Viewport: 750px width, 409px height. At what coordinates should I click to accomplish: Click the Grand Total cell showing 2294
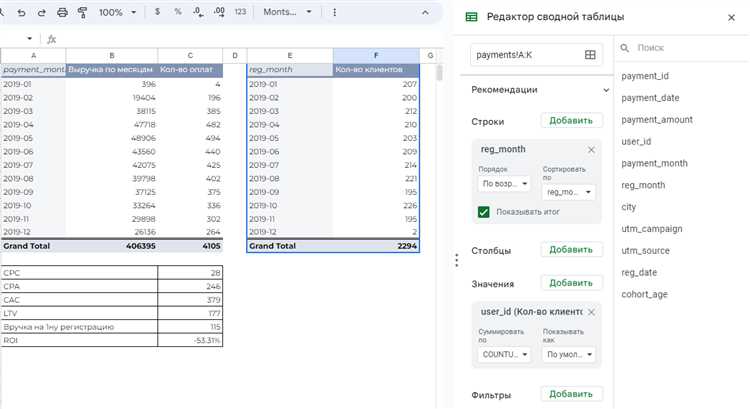tap(376, 246)
